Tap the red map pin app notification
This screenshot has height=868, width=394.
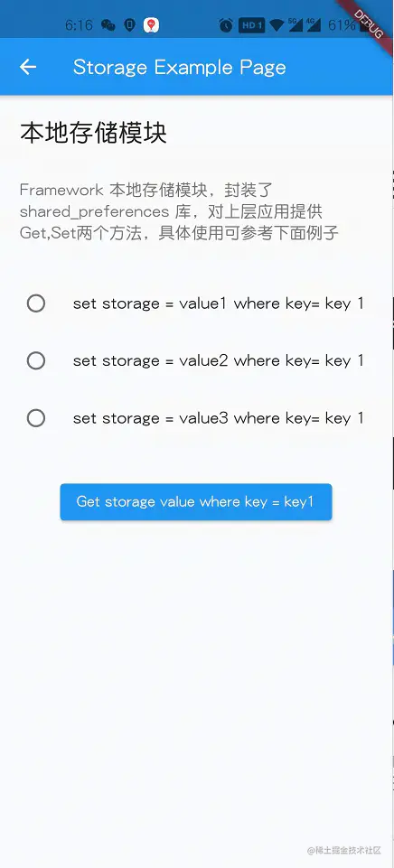pos(151,25)
